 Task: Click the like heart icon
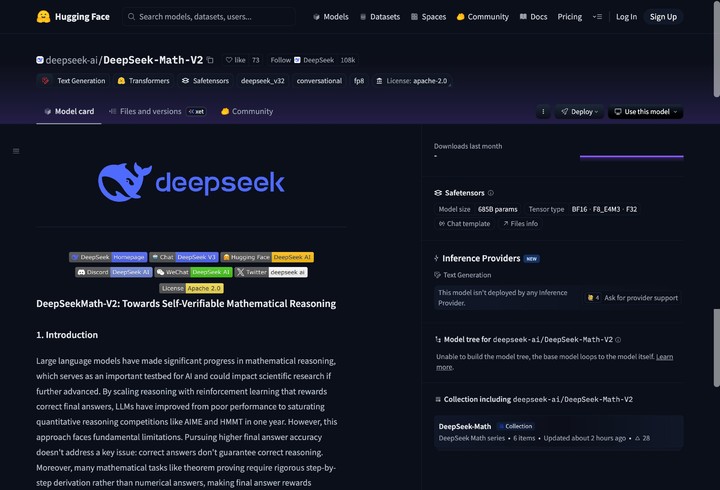tap(229, 60)
